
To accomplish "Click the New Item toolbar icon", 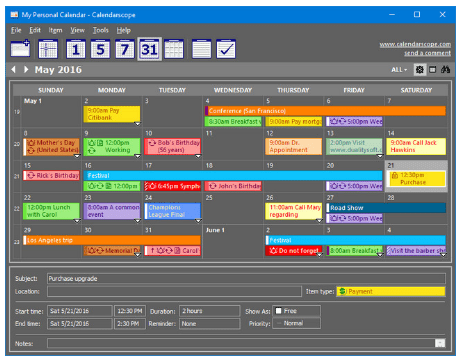I will [20, 49].
